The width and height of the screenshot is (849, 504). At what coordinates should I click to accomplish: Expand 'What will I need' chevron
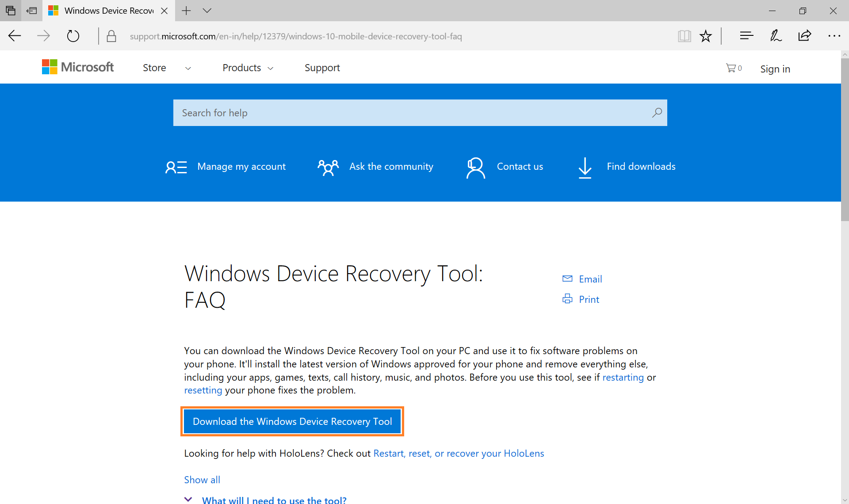pyautogui.click(x=188, y=500)
